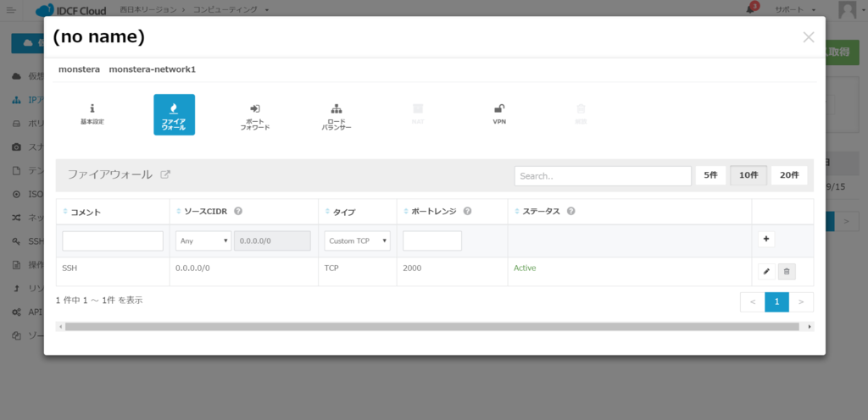Image resolution: width=868 pixels, height=420 pixels.
Task: Select the ファイアウォール firewall tab
Action: click(174, 114)
